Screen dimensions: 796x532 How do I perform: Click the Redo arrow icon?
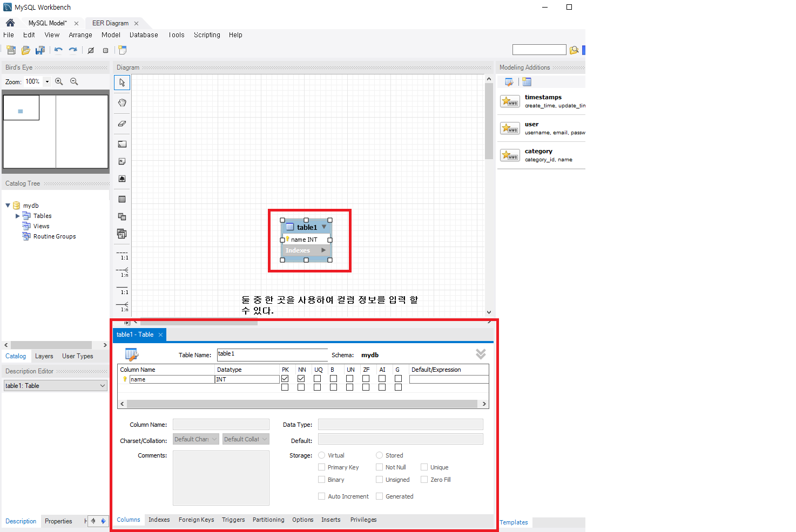[73, 50]
